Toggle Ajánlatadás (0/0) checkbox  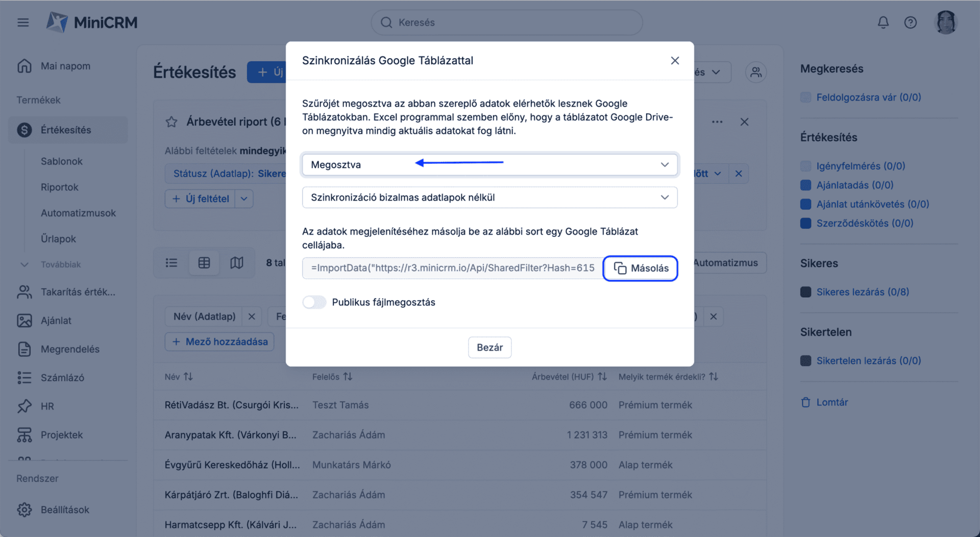point(805,185)
